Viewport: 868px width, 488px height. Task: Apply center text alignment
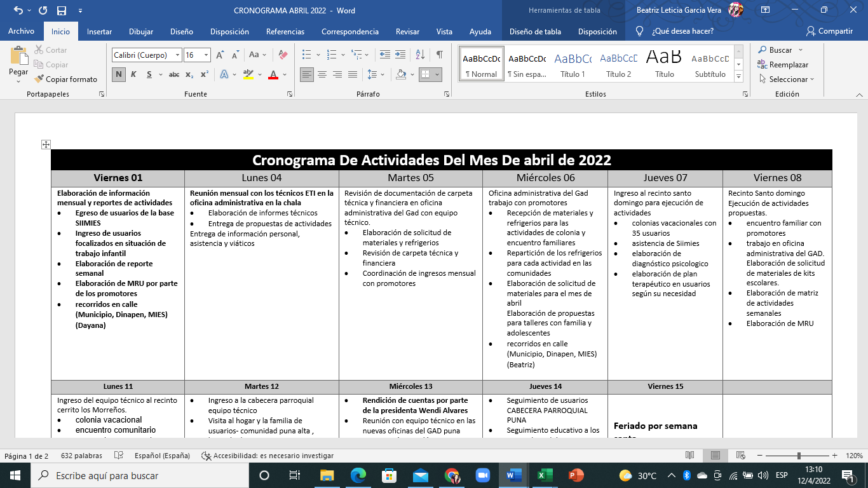click(322, 74)
